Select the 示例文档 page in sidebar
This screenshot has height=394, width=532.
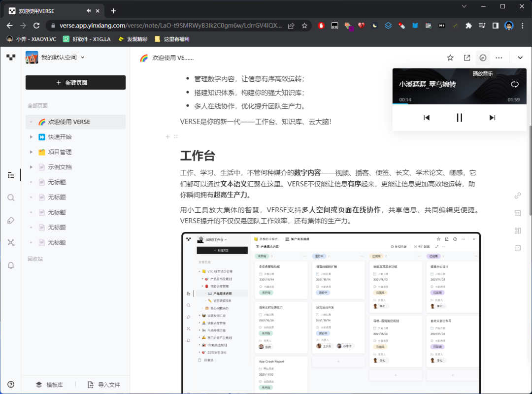pyautogui.click(x=60, y=167)
